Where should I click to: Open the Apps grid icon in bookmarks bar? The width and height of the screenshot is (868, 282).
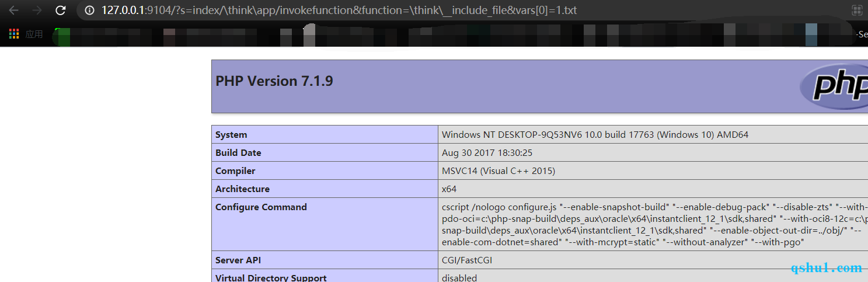14,34
